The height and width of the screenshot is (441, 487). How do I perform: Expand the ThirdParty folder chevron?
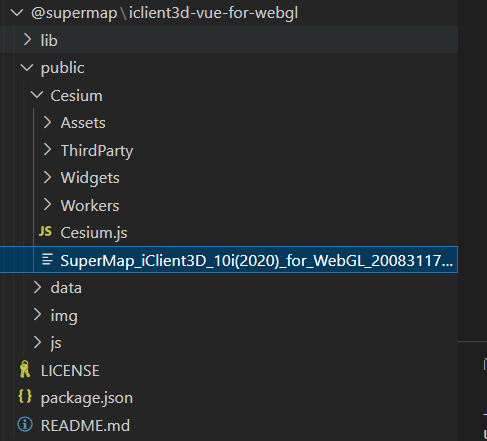click(x=47, y=150)
